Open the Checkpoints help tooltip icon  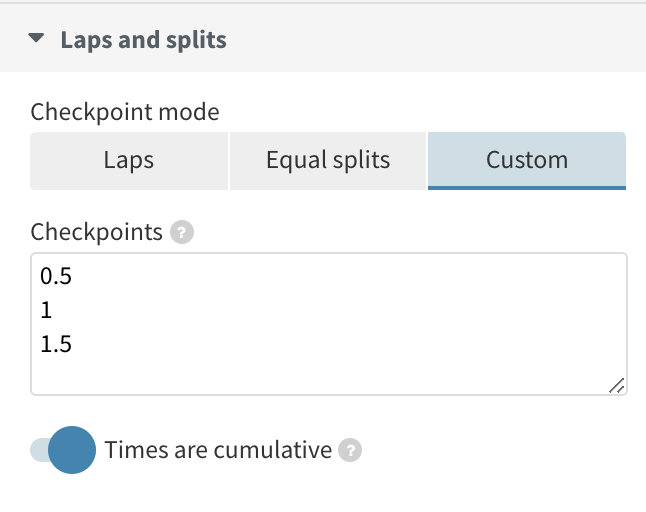tap(182, 232)
